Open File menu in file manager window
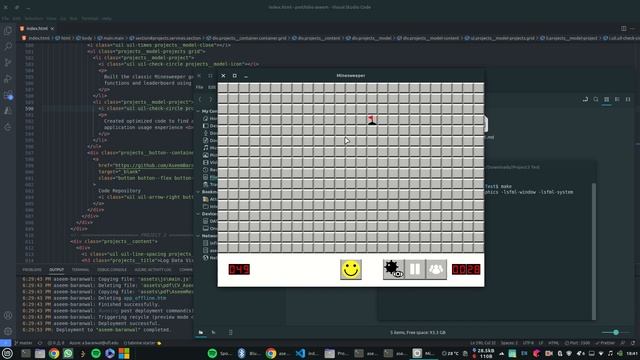This screenshot has width=640, height=360. [199, 87]
